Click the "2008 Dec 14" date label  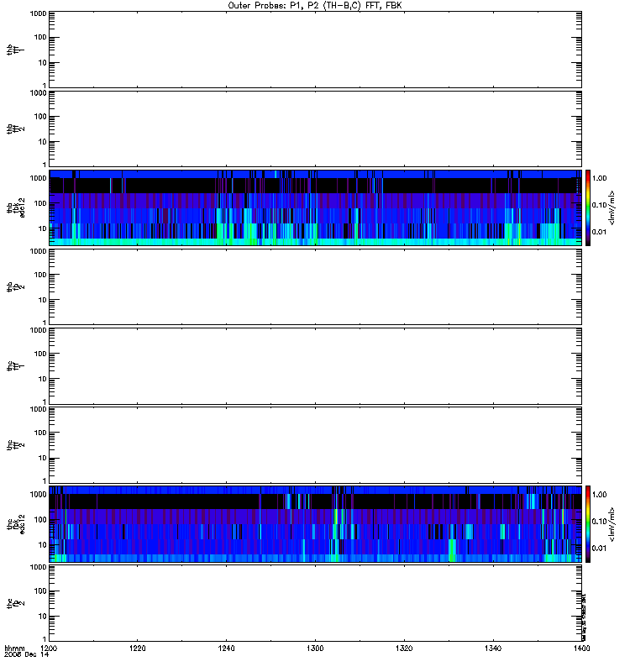coord(27,654)
